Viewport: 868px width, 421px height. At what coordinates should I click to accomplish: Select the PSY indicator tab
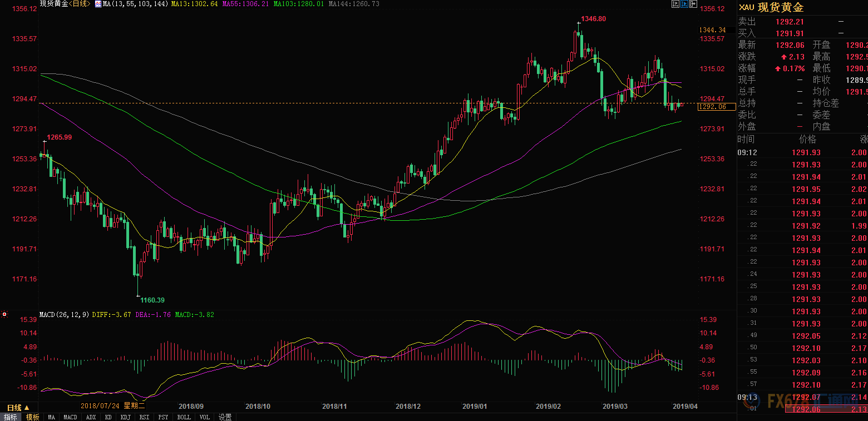163,417
